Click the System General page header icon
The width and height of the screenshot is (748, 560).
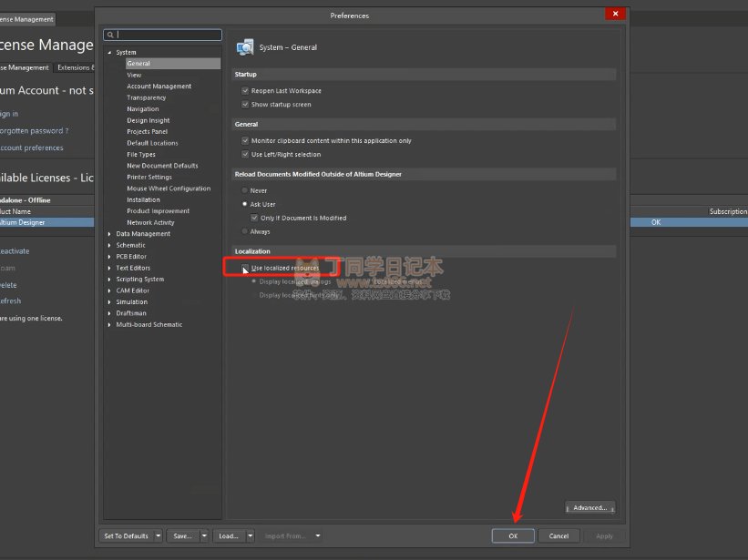point(245,47)
